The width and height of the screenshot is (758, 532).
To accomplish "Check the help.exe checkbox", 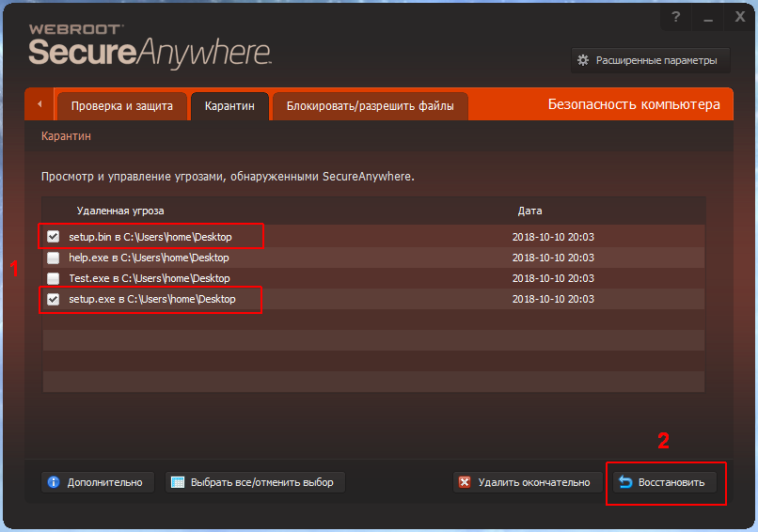I will [x=54, y=258].
